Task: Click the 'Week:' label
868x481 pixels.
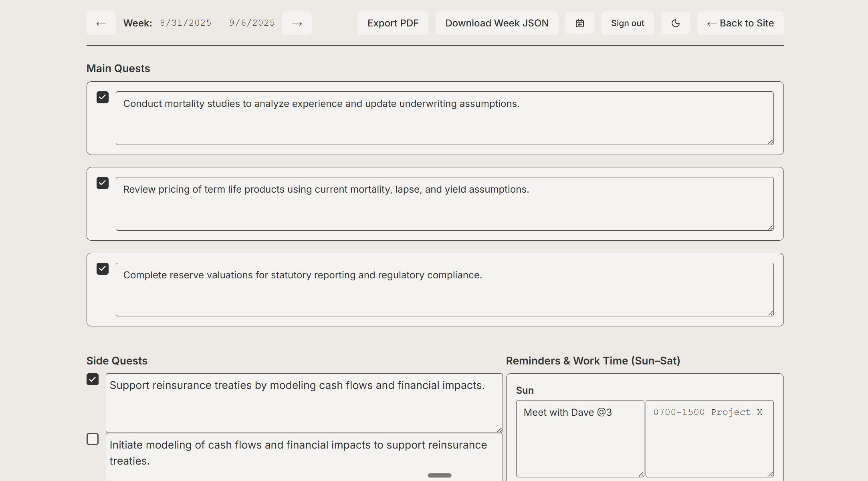Action: click(x=138, y=23)
